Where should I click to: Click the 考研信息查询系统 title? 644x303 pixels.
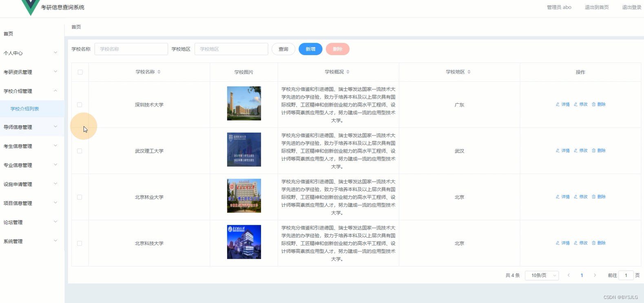pos(62,7)
